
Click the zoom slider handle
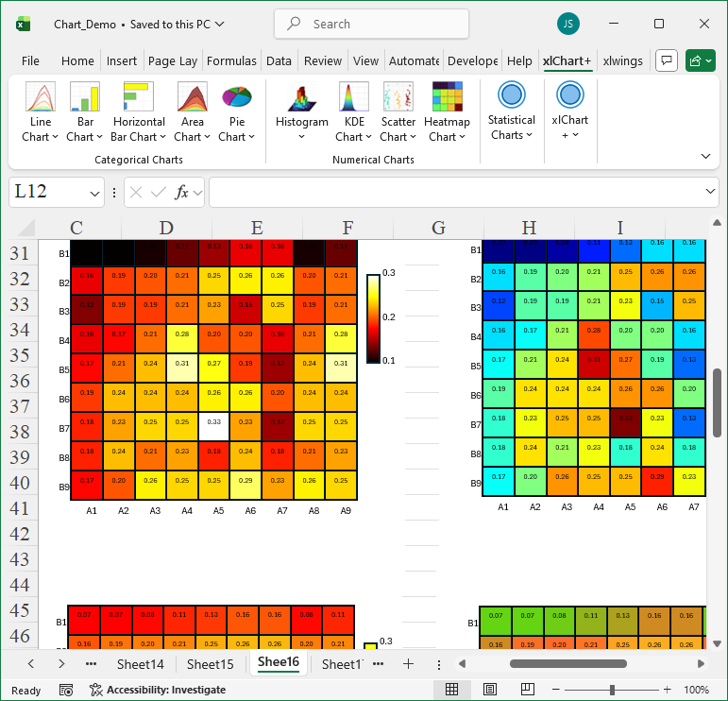613,690
